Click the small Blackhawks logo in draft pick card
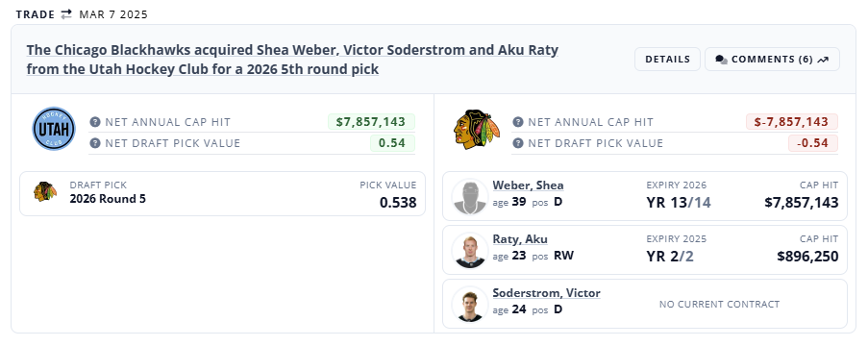 tap(45, 191)
